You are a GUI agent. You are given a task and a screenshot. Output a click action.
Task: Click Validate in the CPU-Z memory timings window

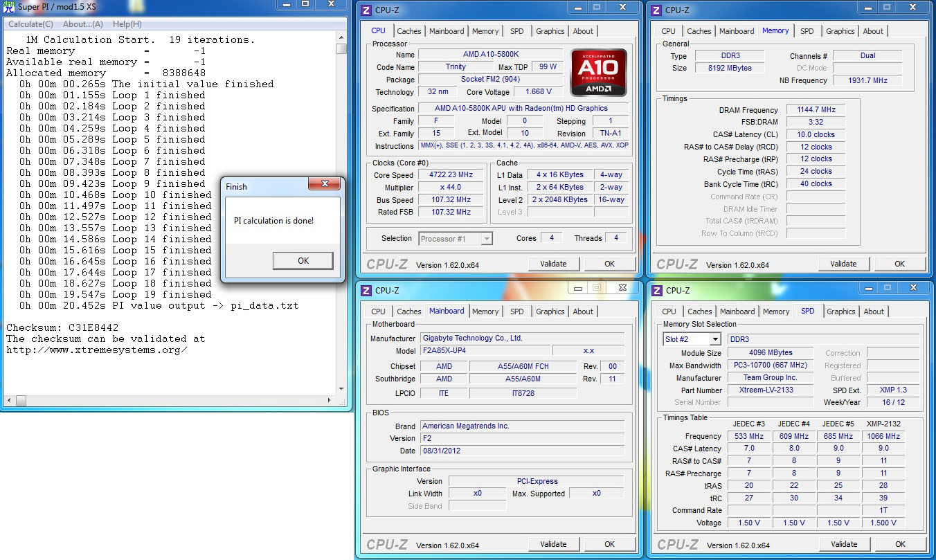click(843, 264)
